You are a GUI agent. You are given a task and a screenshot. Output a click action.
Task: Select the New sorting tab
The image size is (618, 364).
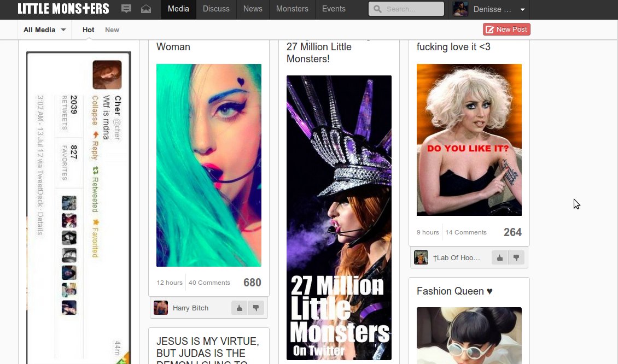[112, 30]
